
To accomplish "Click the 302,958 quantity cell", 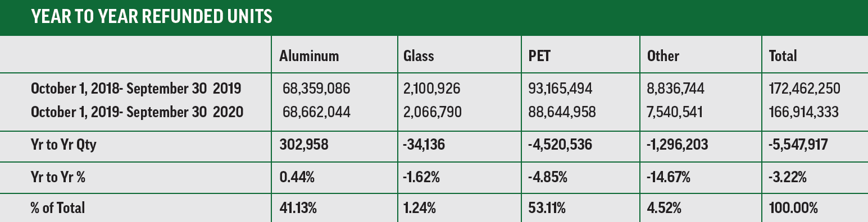I will pos(303,145).
